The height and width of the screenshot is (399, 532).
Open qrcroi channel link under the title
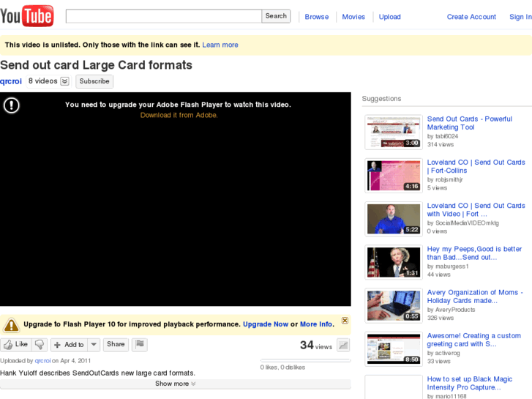[x=11, y=81]
